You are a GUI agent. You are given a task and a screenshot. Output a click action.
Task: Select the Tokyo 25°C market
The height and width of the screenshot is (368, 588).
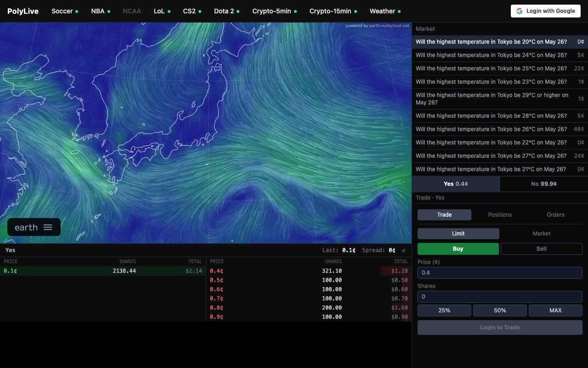500,69
